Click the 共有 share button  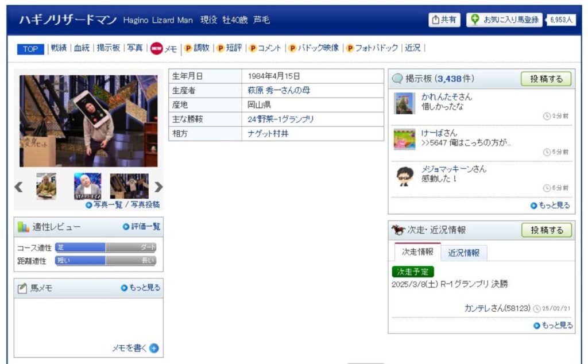click(445, 20)
